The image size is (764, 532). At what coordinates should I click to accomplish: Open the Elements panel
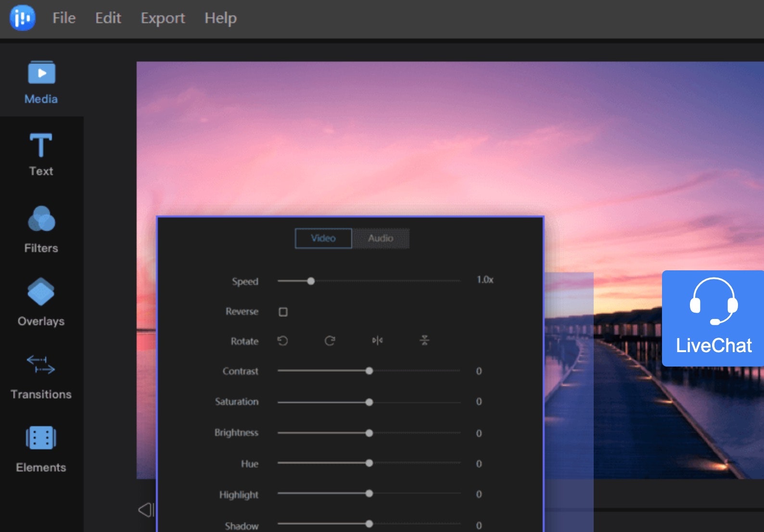[41, 448]
